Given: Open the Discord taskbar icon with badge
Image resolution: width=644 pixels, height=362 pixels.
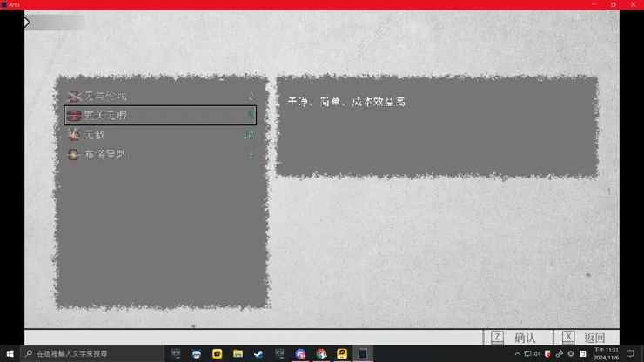Looking at the screenshot, I should point(300,354).
